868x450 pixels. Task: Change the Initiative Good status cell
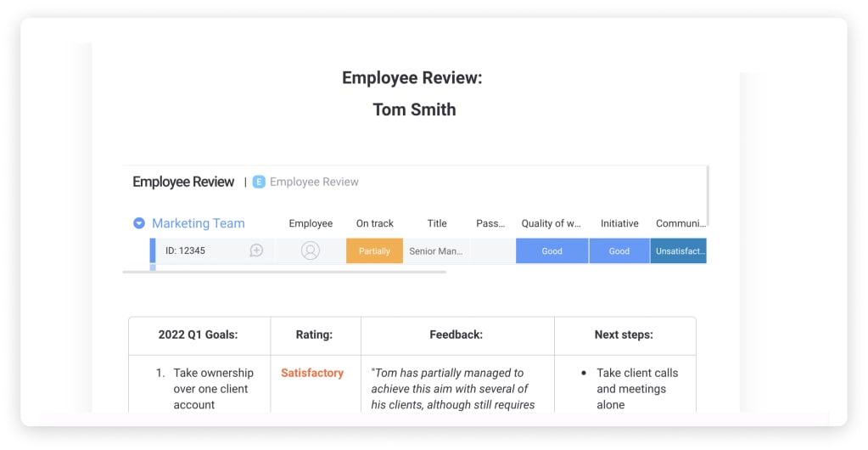click(x=619, y=251)
